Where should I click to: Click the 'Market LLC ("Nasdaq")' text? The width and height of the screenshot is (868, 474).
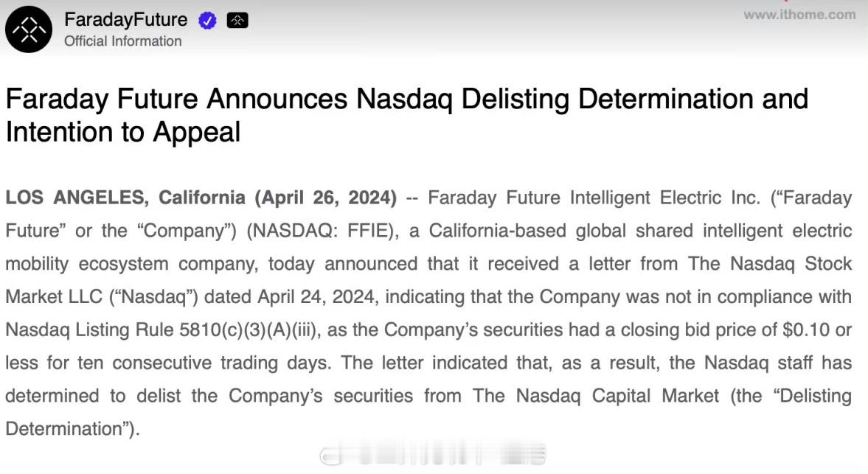101,297
